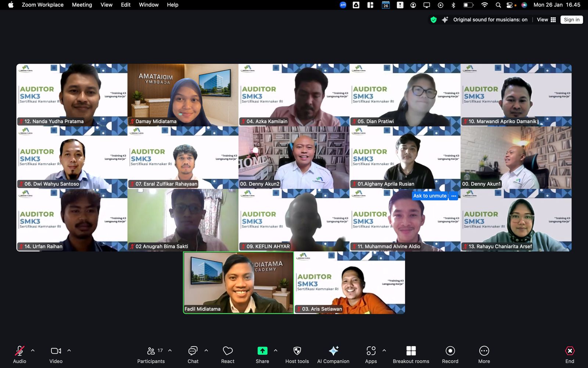Toggle the camera with Video button
The height and width of the screenshot is (368, 588).
click(56, 354)
